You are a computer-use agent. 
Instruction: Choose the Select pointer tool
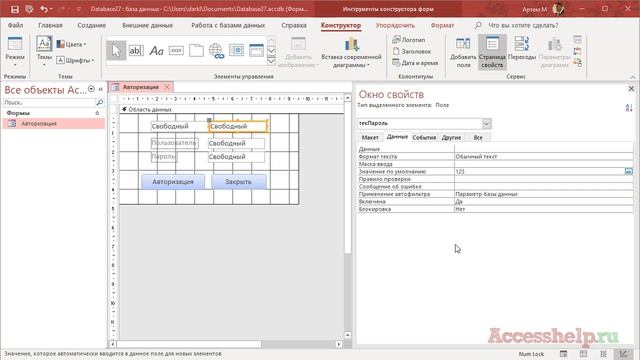pos(116,51)
